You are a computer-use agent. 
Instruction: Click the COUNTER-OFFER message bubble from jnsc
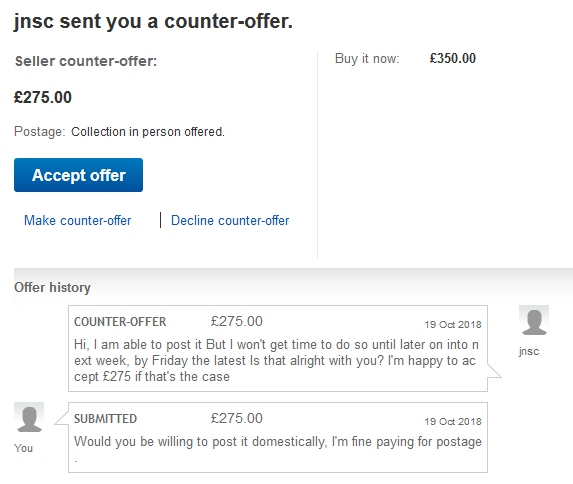pos(278,348)
